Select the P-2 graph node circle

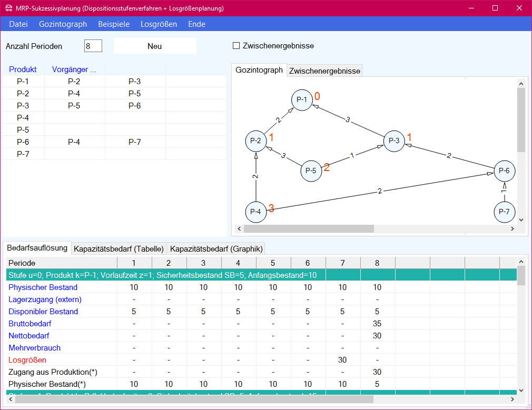coord(256,141)
